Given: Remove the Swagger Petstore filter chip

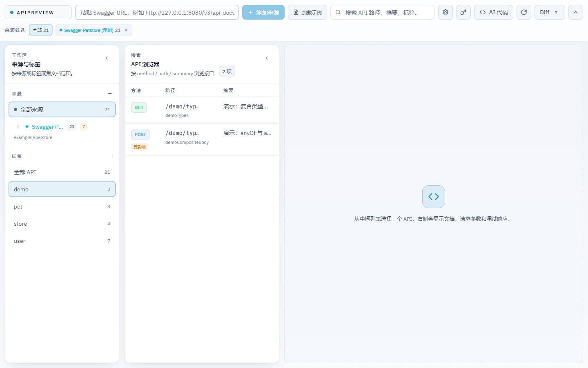Looking at the screenshot, I should click(126, 30).
